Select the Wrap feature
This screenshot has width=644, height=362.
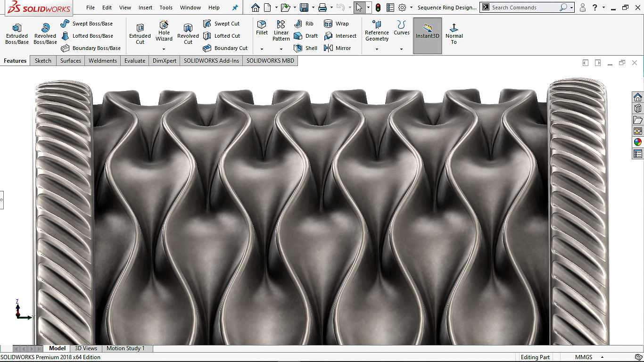pos(337,24)
